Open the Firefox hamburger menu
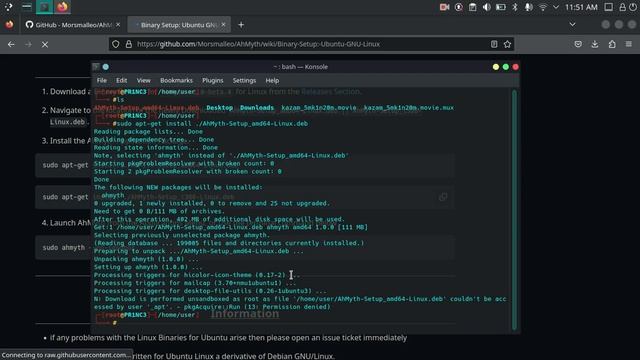The width and height of the screenshot is (640, 360). 629,44
